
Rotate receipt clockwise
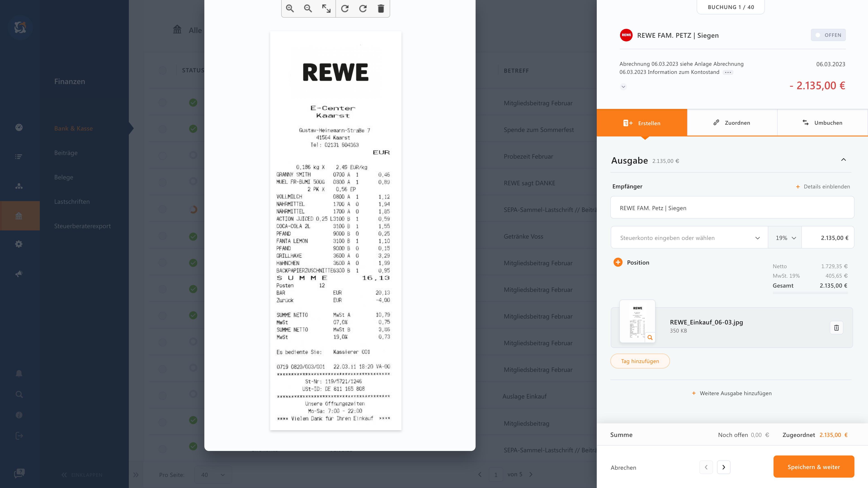(x=363, y=8)
